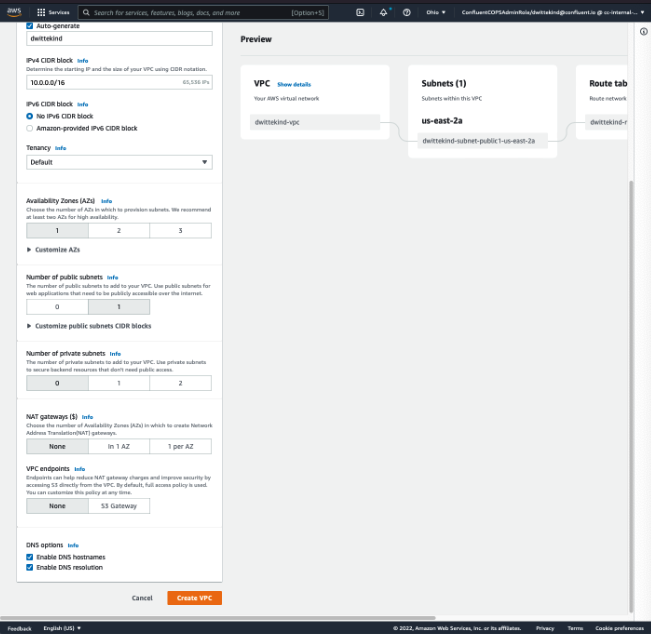Viewport: 651px width, 634px height.
Task: Open the Terms footer link
Action: 575,628
